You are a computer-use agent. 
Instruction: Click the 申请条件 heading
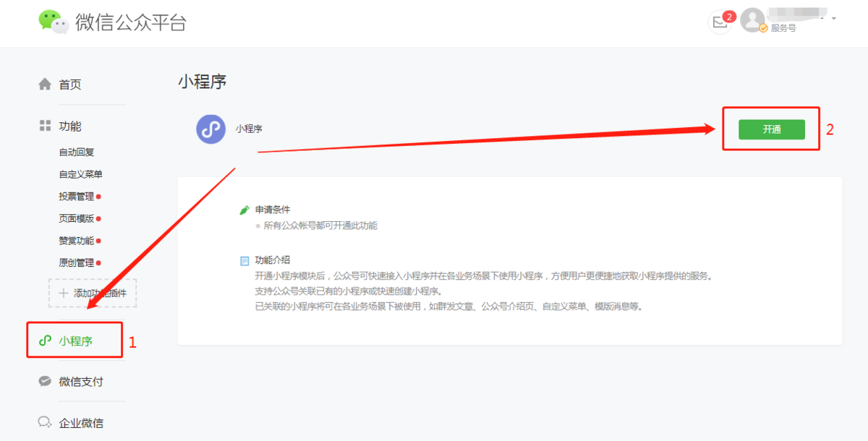(273, 210)
